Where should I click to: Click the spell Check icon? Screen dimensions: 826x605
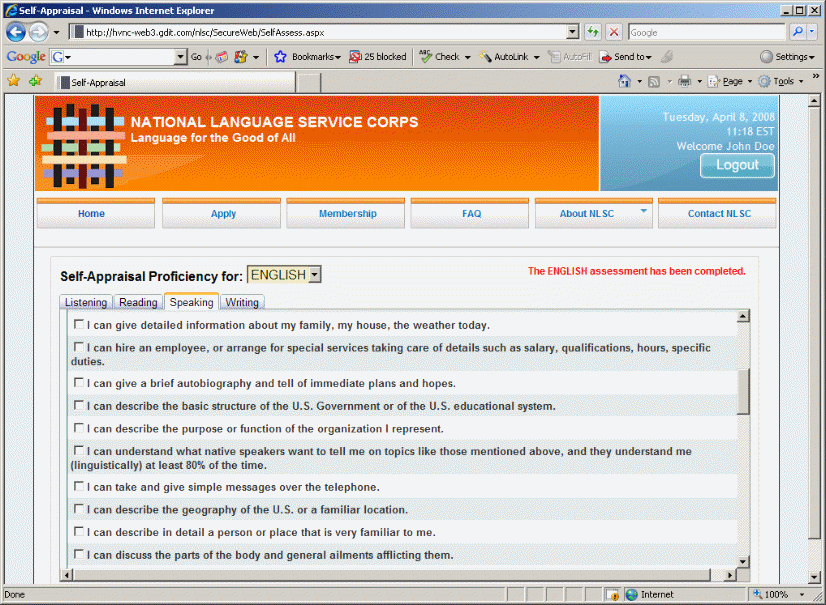[x=426, y=56]
